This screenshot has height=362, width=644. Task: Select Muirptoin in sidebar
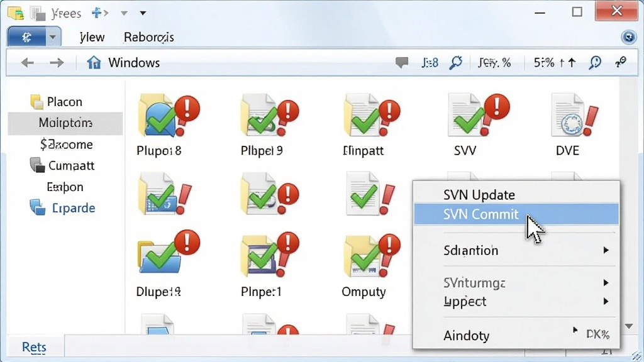pos(65,123)
